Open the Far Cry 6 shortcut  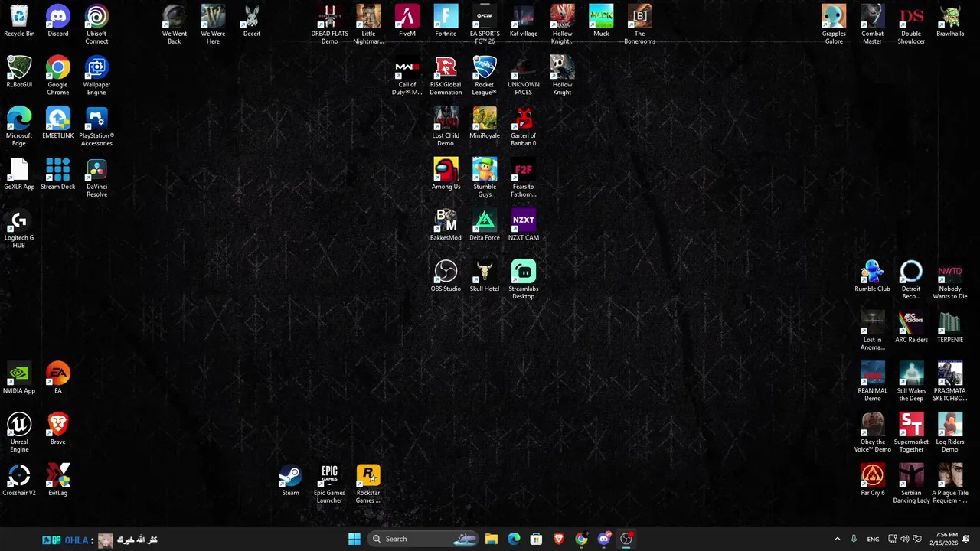click(x=873, y=481)
